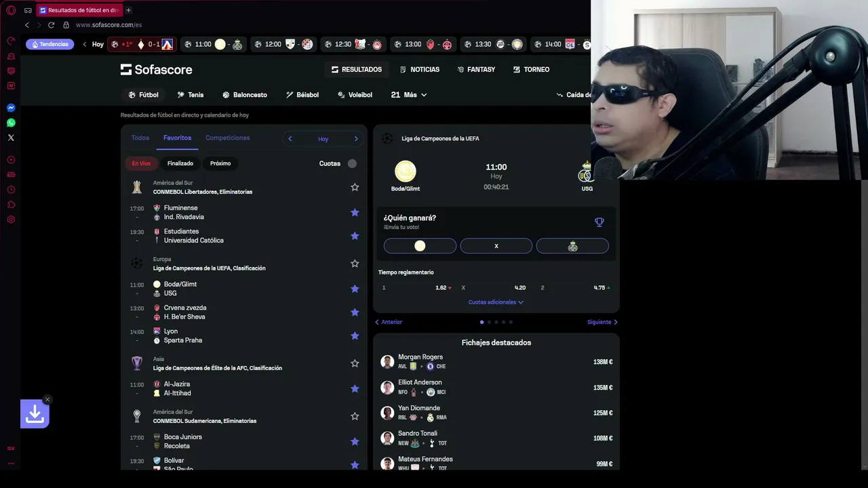Open X (Twitter) in the Opera sidebar

11,138
